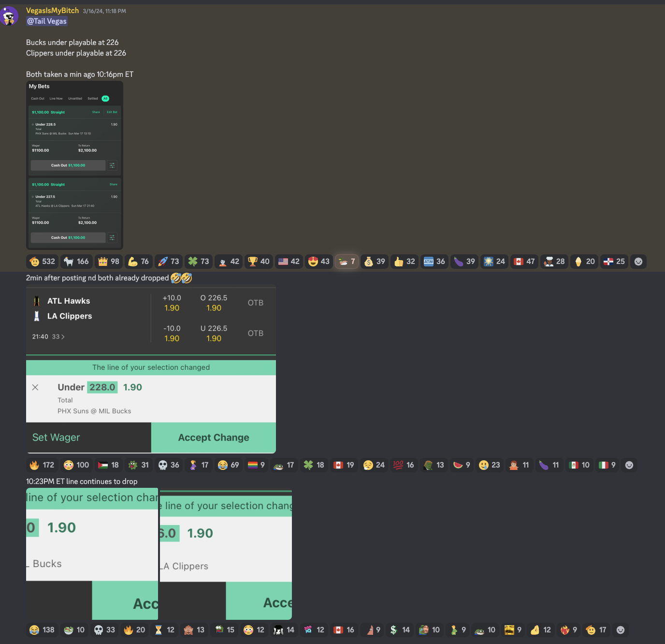Click the reaction showing count 15
The image size is (665, 644).
coord(224,630)
